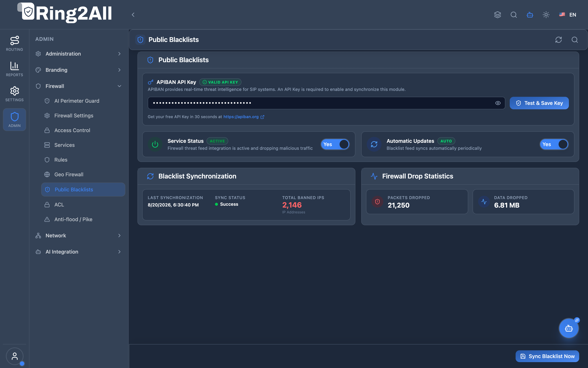Select the Admin shield icon
This screenshot has height=368, width=588.
point(14,119)
